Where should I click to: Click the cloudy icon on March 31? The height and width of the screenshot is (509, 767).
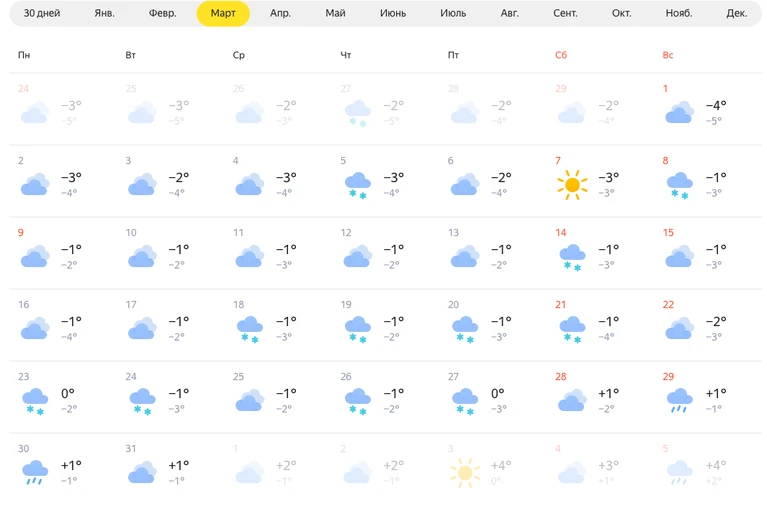[142, 472]
